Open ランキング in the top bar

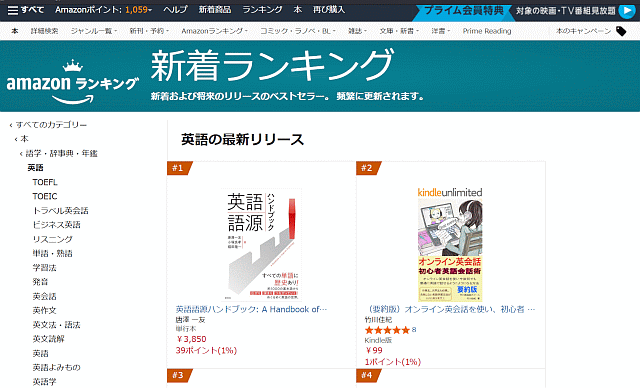point(262,10)
